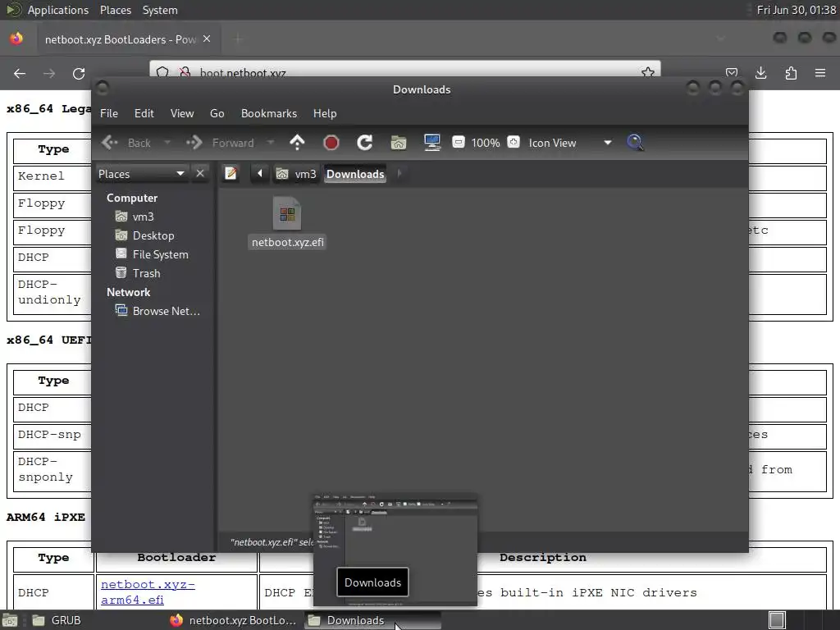The image size is (840, 630).
Task: Stop loading with the red stop icon
Action: 331,143
